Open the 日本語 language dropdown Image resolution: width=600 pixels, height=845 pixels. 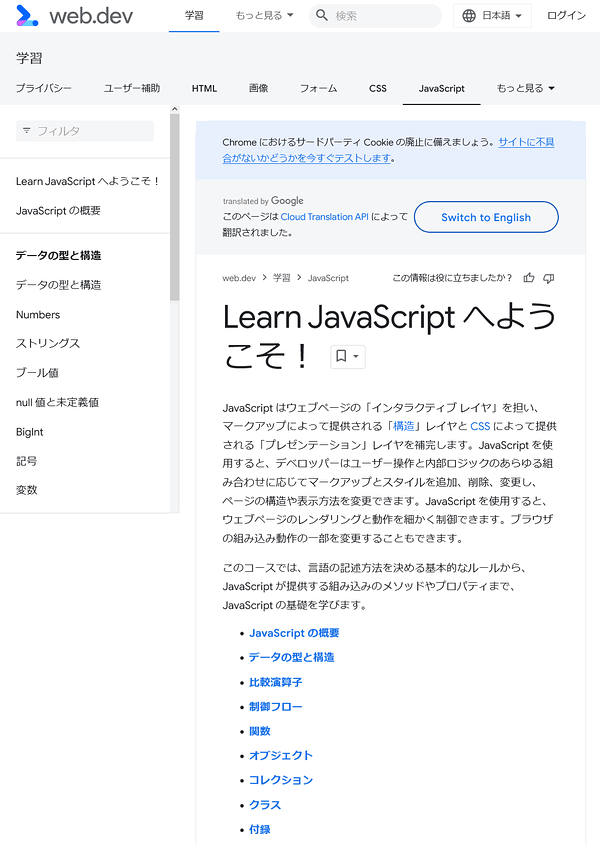tap(492, 16)
